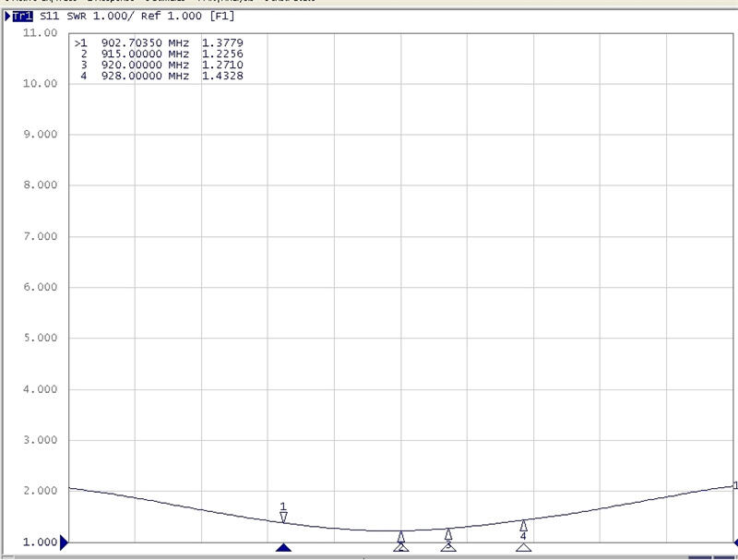Click the active trace arrow beside Tr1
Viewport: 738px width, 560px height.
pyautogui.click(x=8, y=17)
